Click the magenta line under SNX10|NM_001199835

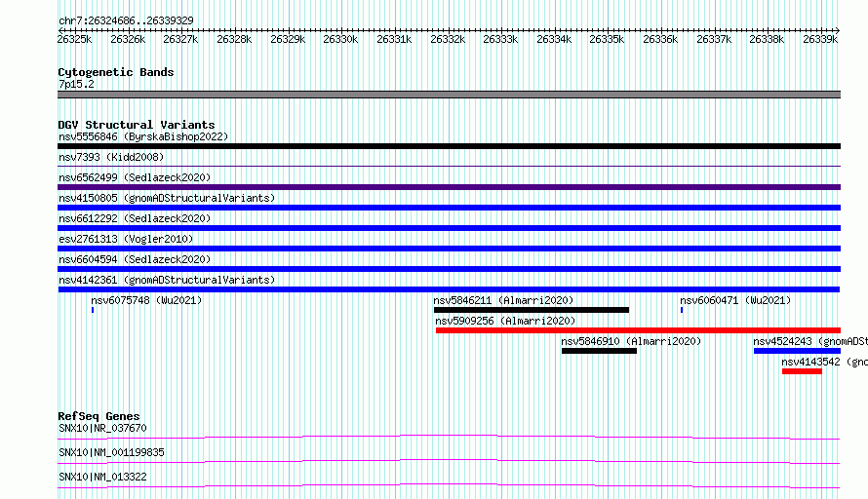click(449, 461)
